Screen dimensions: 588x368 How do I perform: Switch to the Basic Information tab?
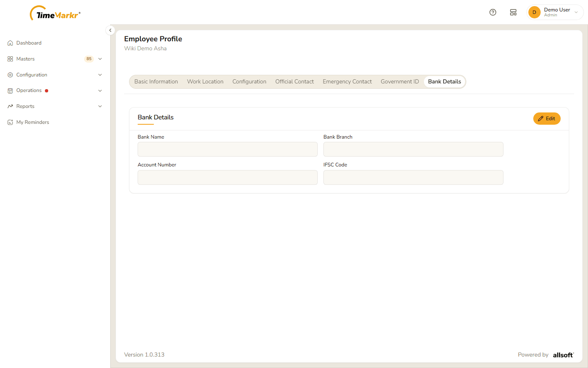click(156, 82)
